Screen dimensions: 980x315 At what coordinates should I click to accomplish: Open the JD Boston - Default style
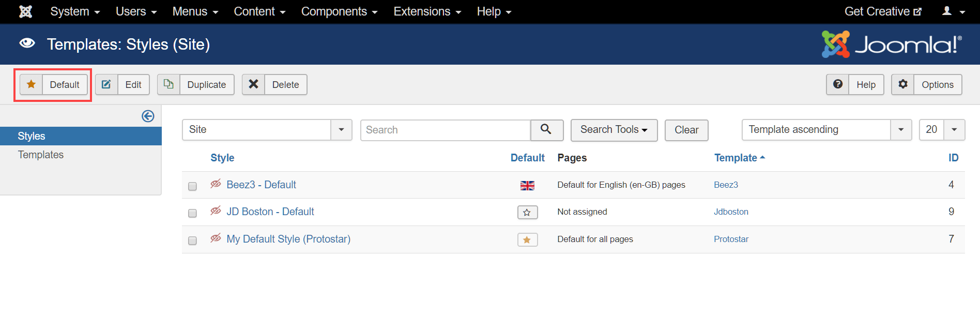(x=270, y=212)
